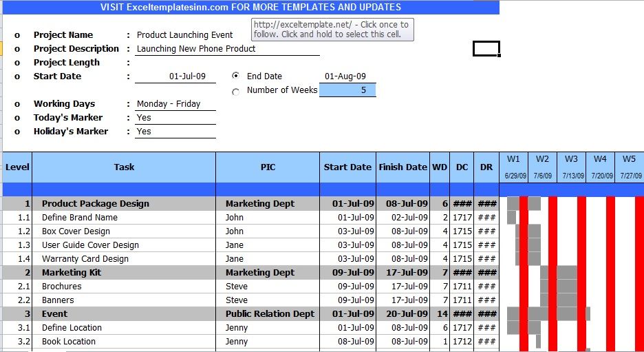The width and height of the screenshot is (644, 352).
Task: Select the Box Cover Design task
Action: 124,231
